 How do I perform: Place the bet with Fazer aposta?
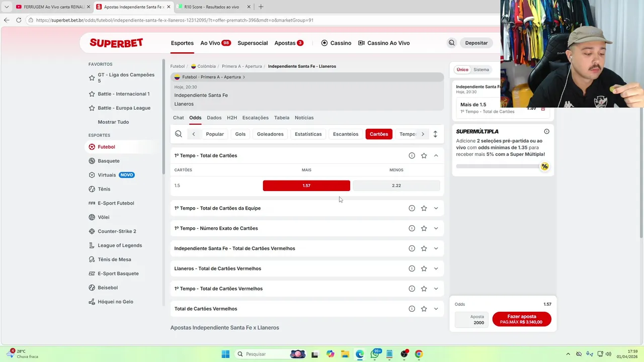522,319
